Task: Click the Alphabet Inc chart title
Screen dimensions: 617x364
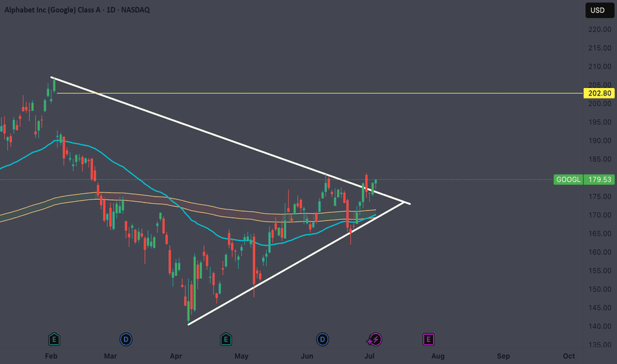Action: coord(77,10)
